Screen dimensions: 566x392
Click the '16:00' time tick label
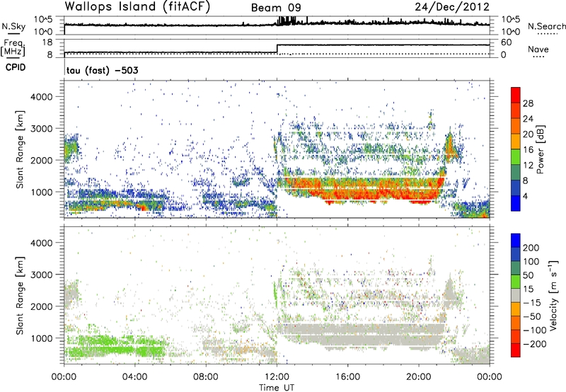pyautogui.click(x=347, y=377)
